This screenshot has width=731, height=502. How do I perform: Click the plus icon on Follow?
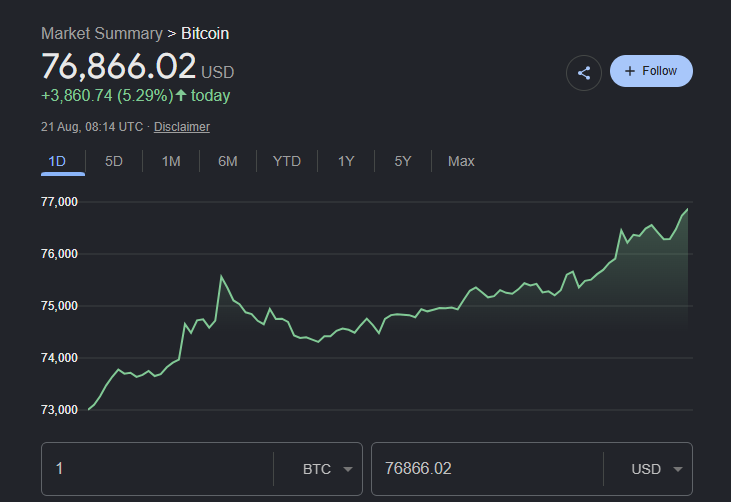(x=630, y=71)
